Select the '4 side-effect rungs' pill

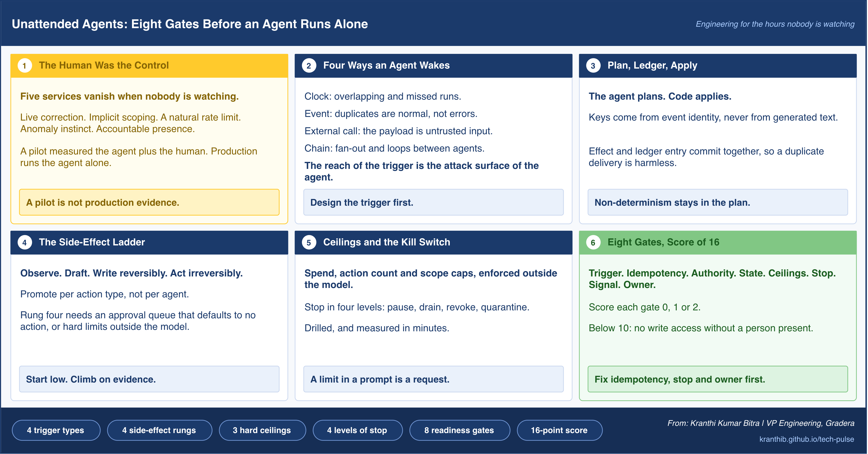click(159, 430)
